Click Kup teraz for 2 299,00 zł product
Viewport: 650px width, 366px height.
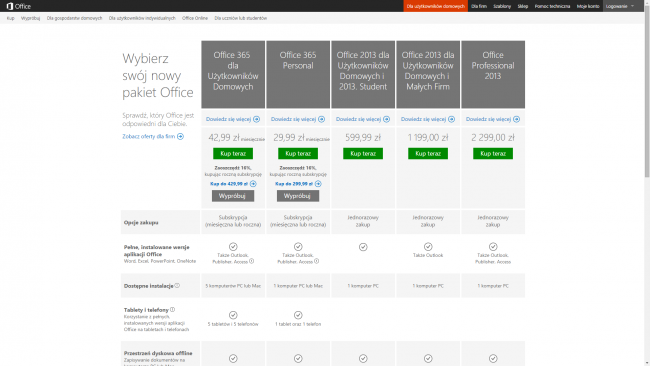[x=493, y=154]
